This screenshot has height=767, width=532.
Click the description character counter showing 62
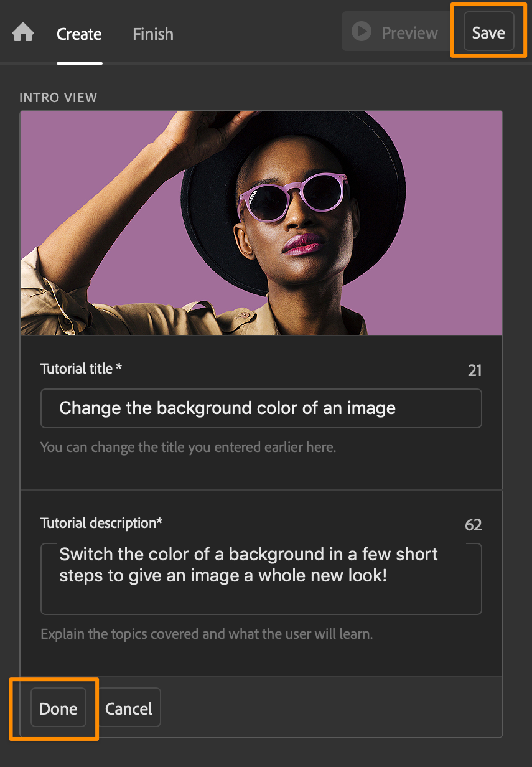tap(473, 525)
